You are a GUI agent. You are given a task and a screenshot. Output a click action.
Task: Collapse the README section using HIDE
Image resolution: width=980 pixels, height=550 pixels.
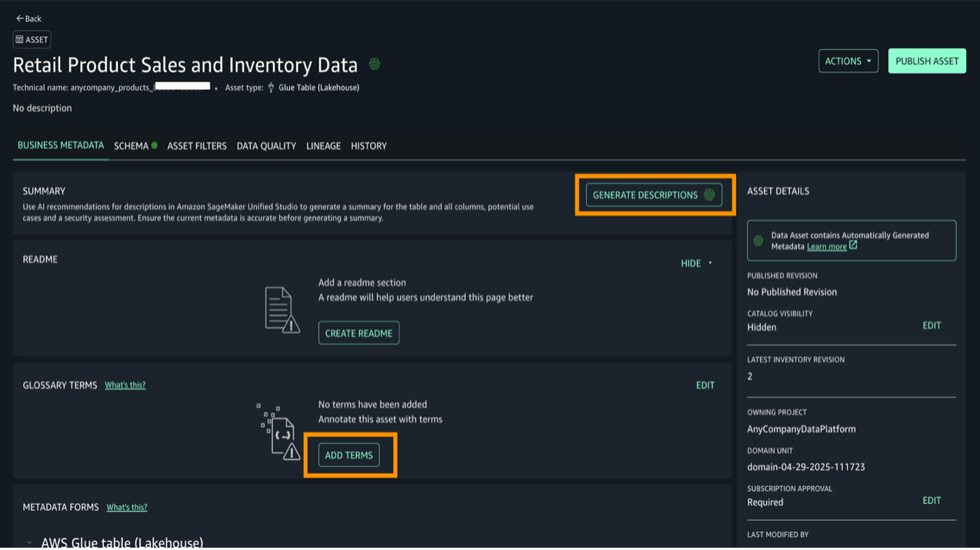pos(696,263)
